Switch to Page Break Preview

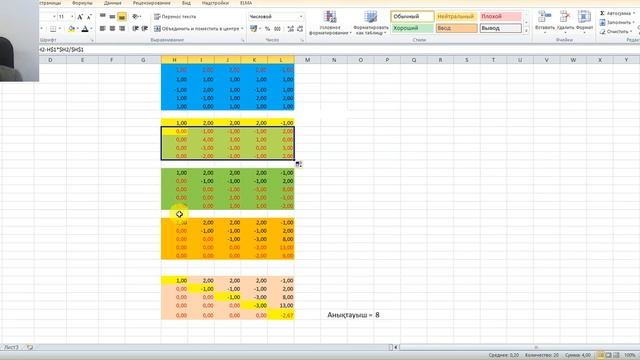[x=616, y=356]
